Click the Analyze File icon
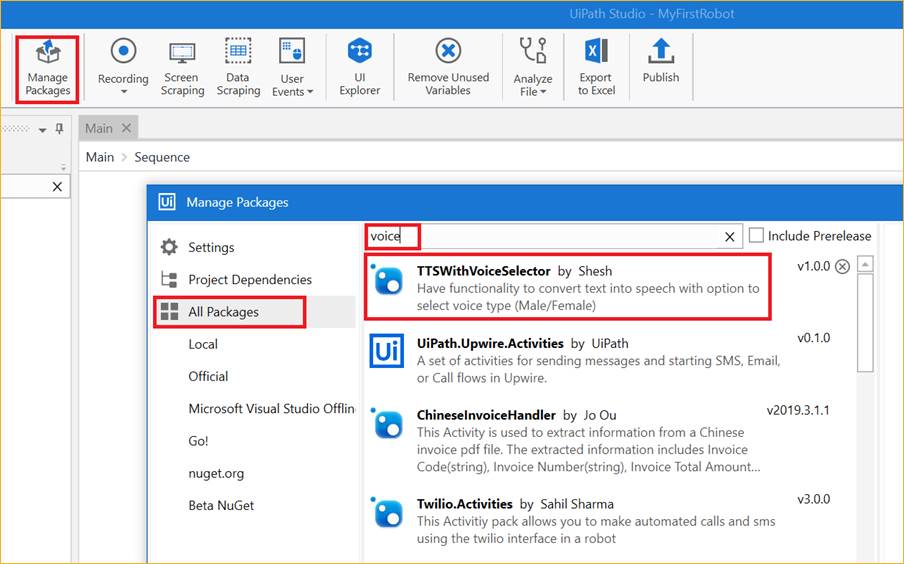The image size is (904, 564). point(533,51)
